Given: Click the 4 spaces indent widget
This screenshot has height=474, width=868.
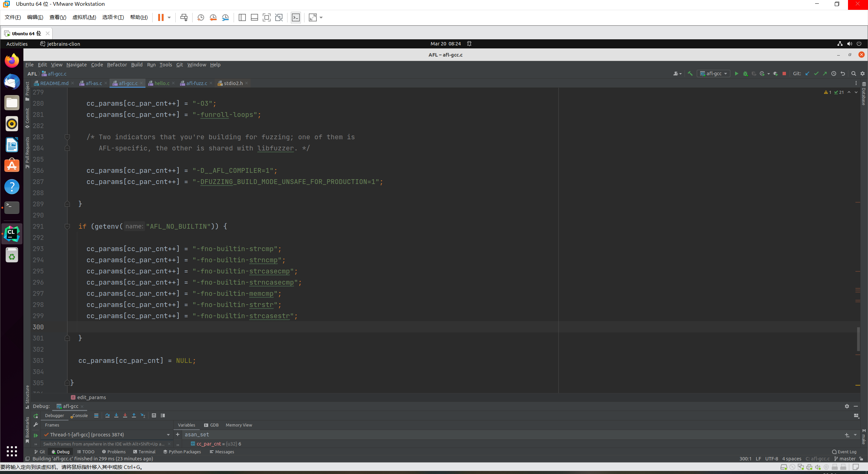Looking at the screenshot, I should [x=792, y=459].
